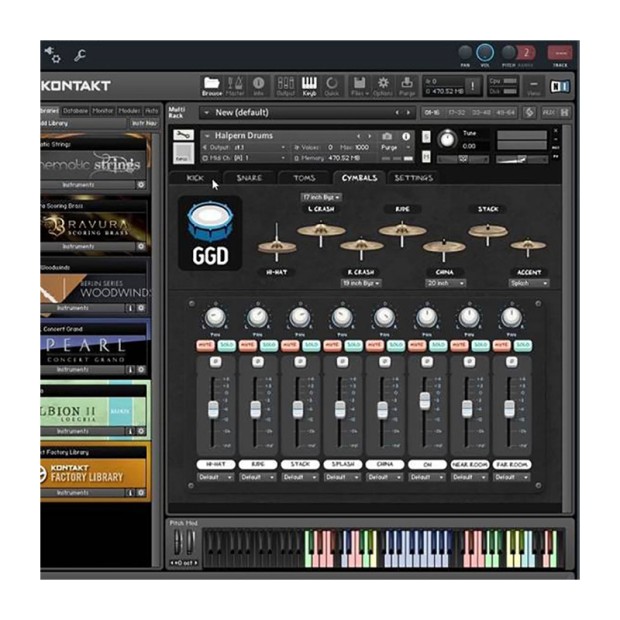This screenshot has width=620, height=620.
Task: Solo the HI-HAT channel
Action: [227, 345]
